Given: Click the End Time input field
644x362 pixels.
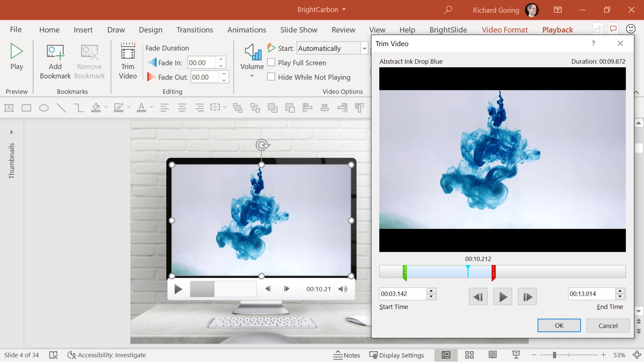Looking at the screenshot, I should [x=592, y=293].
